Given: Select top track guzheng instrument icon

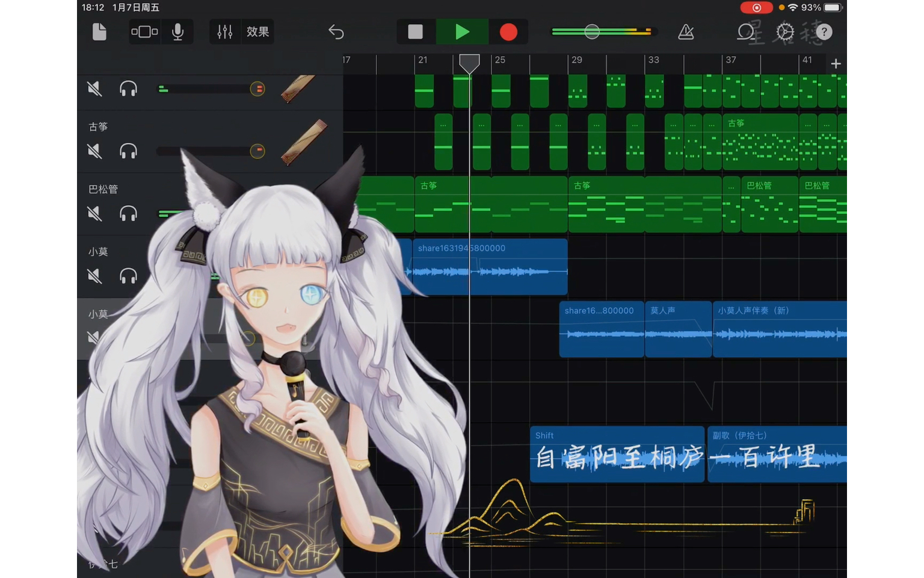Looking at the screenshot, I should point(298,88).
